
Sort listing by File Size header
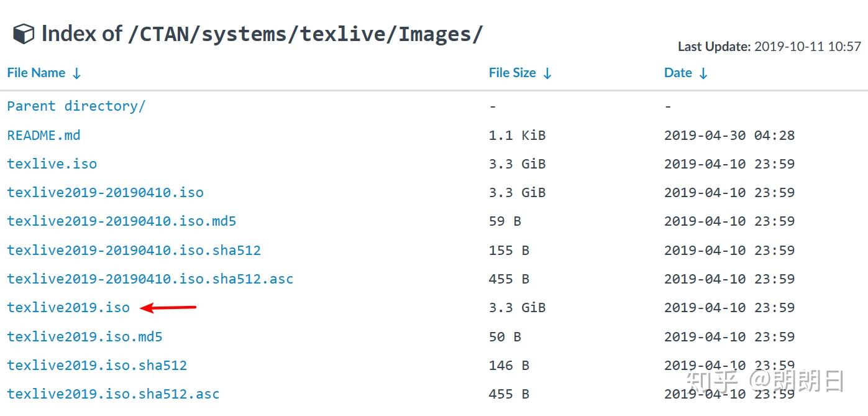(512, 73)
